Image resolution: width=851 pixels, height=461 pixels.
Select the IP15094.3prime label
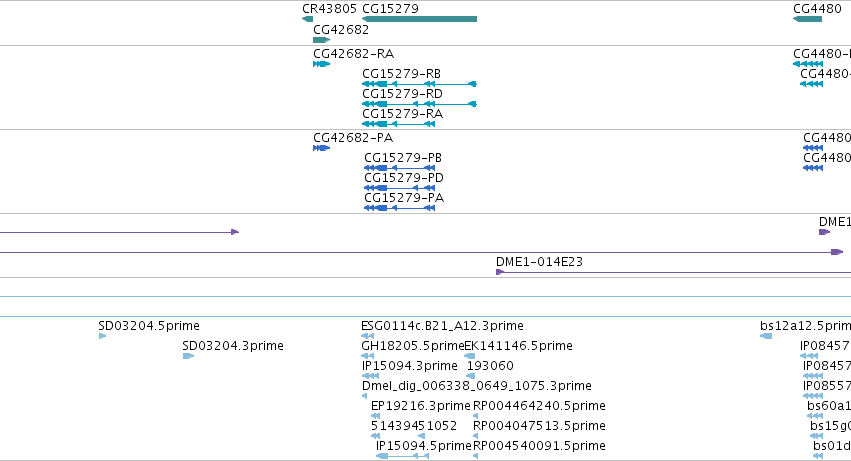coord(410,366)
